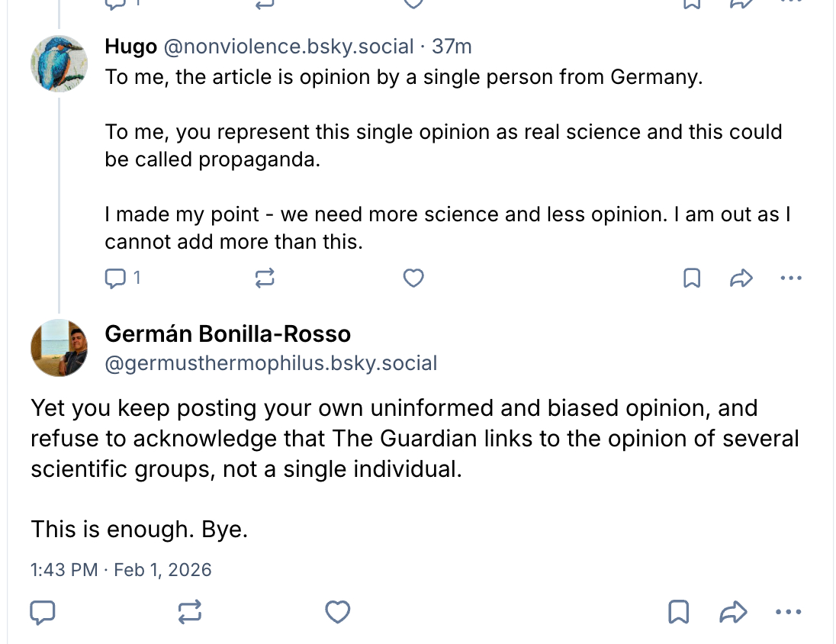Share Germán Bonilla-Rosso's post
The image size is (836, 644).
click(x=732, y=611)
